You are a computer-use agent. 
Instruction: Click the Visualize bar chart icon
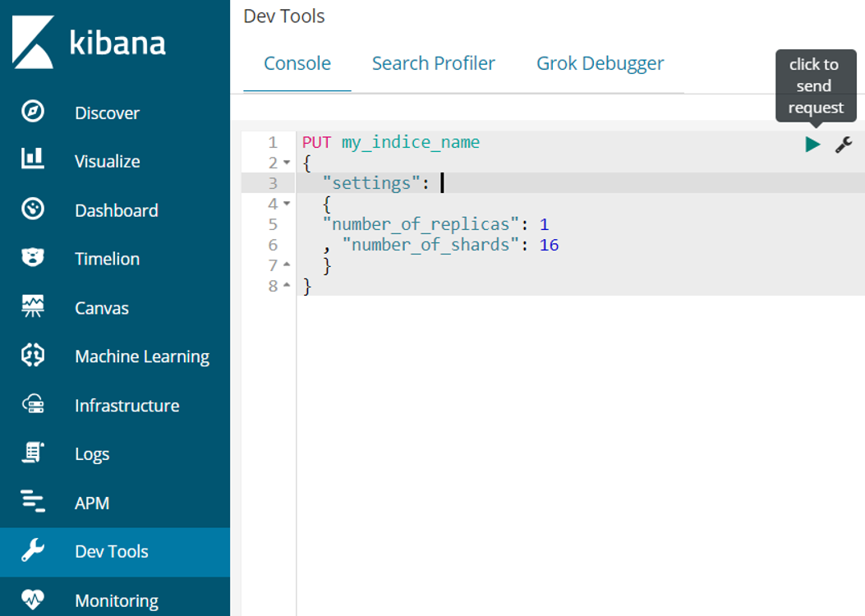pyautogui.click(x=33, y=159)
